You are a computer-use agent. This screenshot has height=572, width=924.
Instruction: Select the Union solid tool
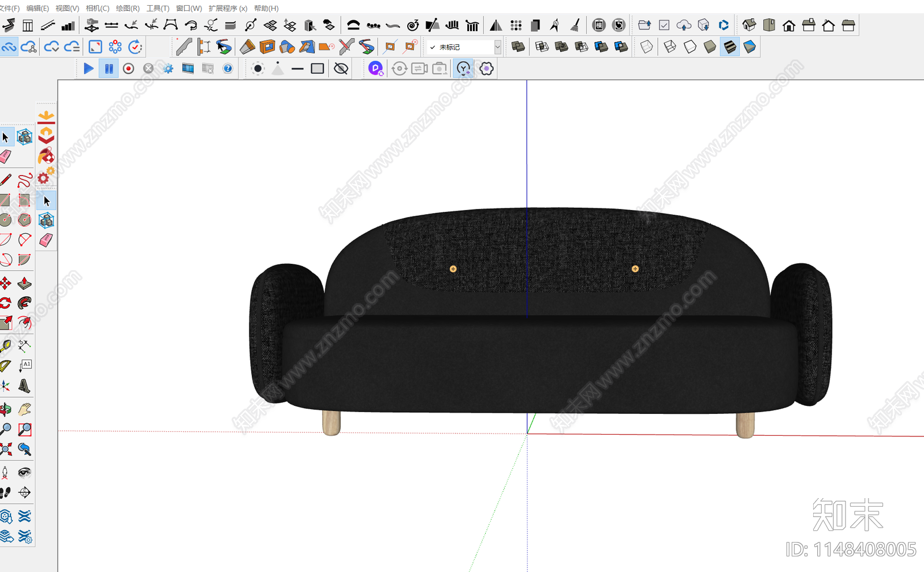[561, 47]
